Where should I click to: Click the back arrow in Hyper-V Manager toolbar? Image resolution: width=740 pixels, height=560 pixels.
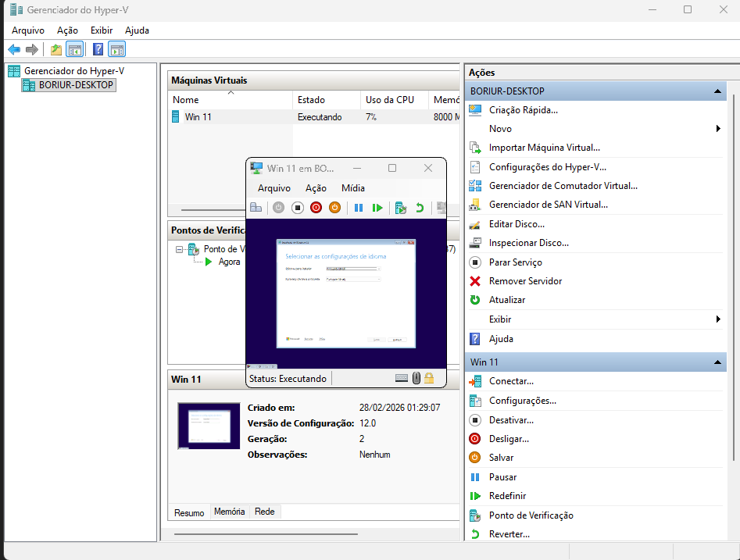tap(14, 49)
